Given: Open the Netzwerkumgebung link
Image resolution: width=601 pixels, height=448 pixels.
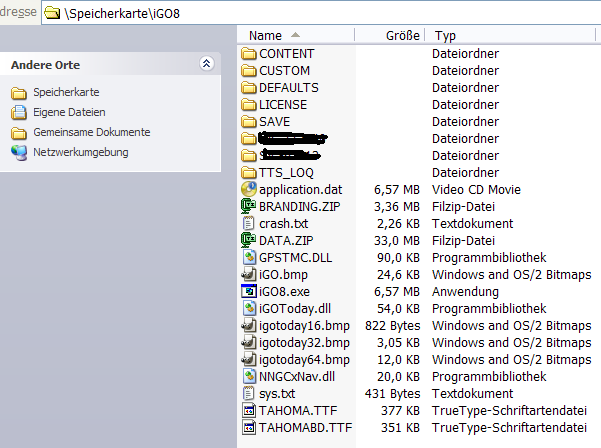Looking at the screenshot, I should (x=80, y=152).
